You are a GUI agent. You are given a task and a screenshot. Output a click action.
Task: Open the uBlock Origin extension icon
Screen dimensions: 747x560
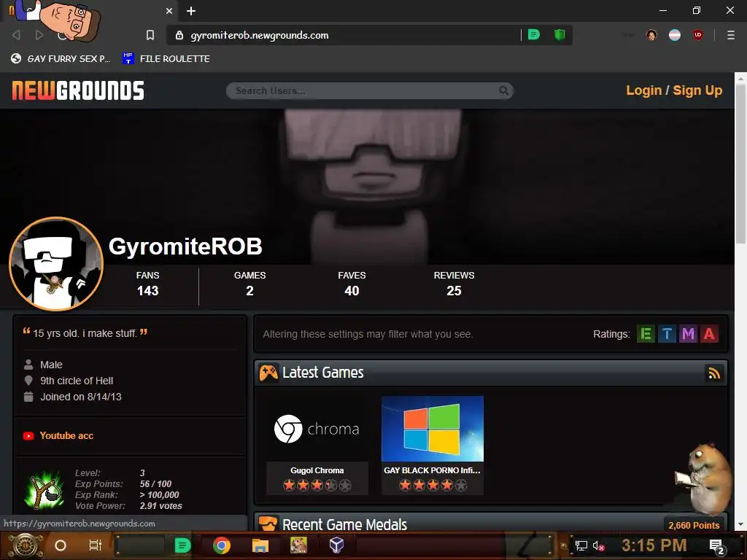pyautogui.click(x=698, y=35)
